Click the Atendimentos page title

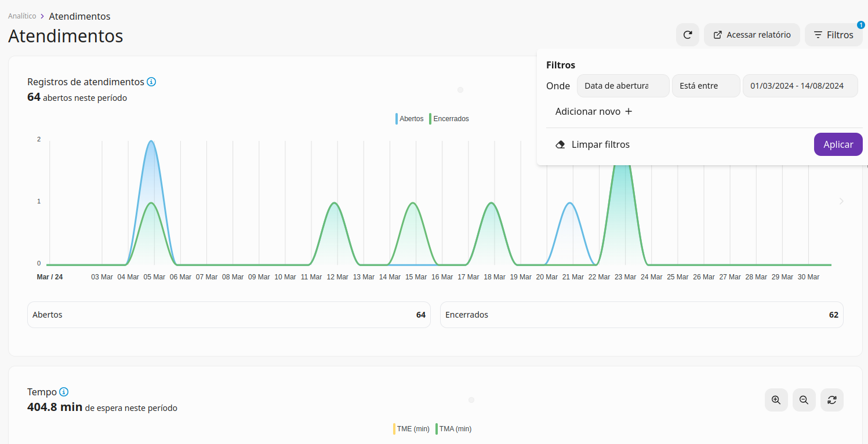(x=66, y=36)
